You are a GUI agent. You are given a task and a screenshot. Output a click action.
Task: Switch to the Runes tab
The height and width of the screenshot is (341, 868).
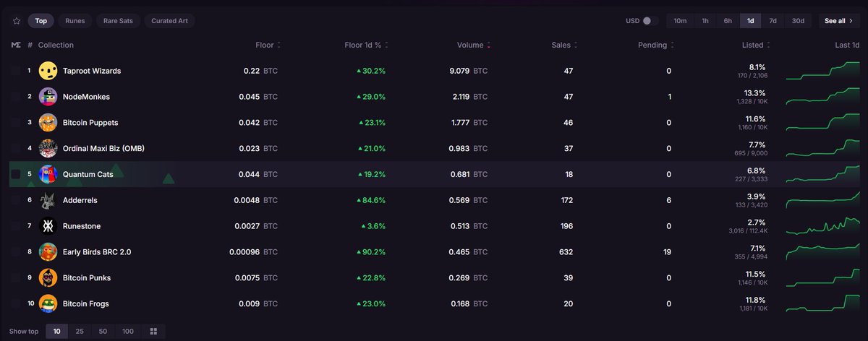click(x=75, y=21)
